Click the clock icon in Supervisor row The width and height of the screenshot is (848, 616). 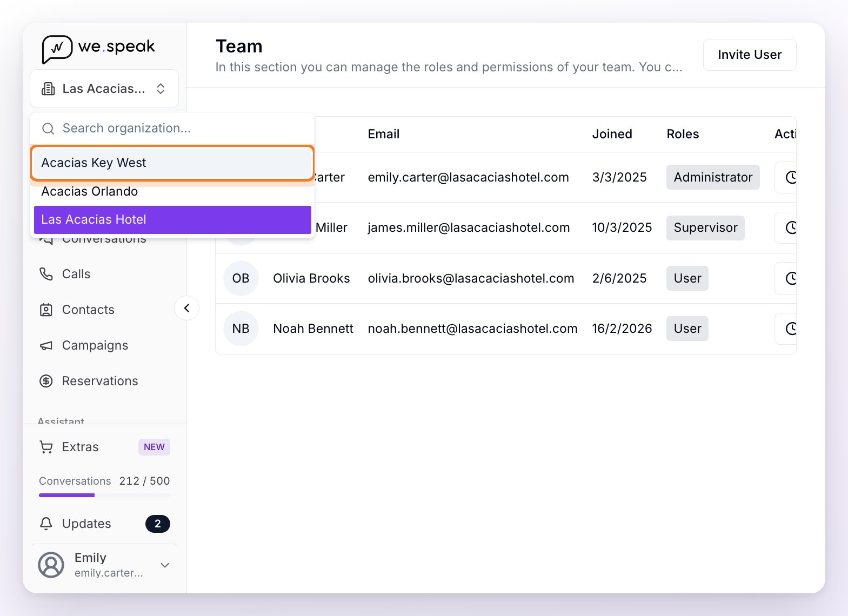(x=791, y=227)
